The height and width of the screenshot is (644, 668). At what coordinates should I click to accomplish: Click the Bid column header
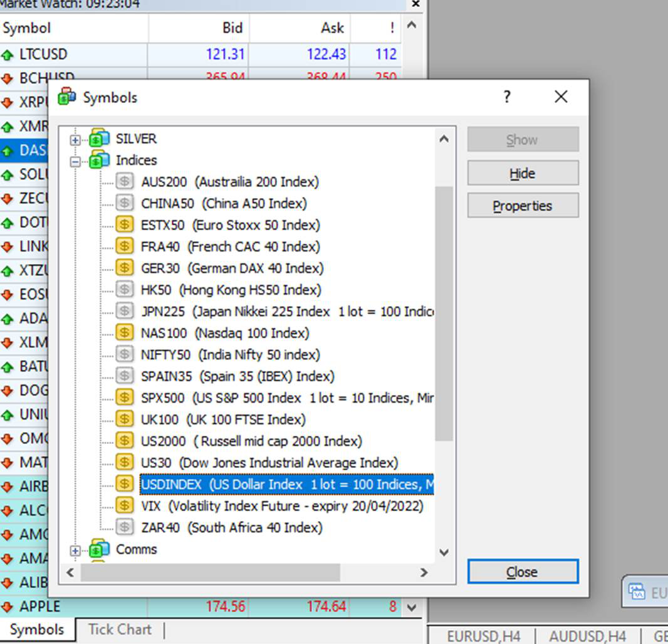tap(199, 28)
